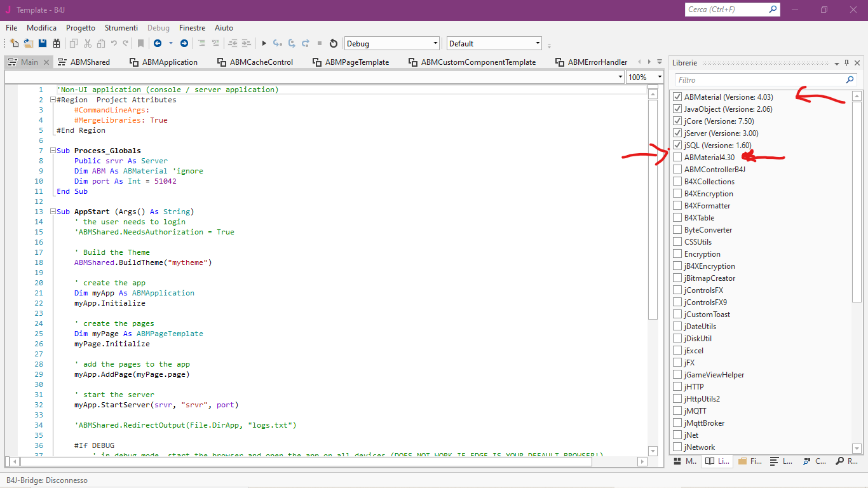Click the Cut scissors icon
The height and width of the screenshot is (488, 868).
[x=88, y=43]
